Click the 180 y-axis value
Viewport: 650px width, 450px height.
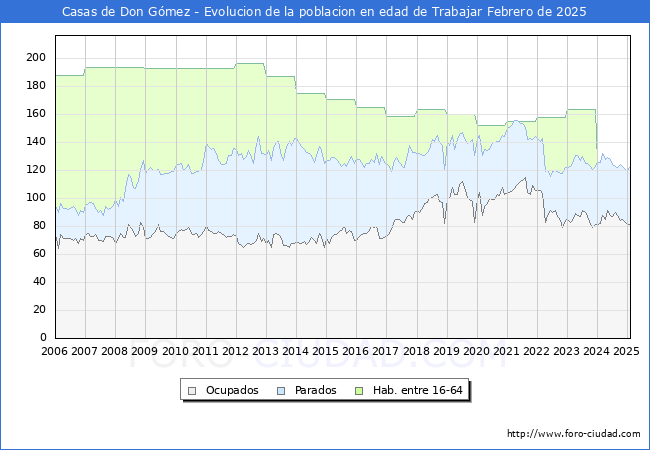coord(36,86)
